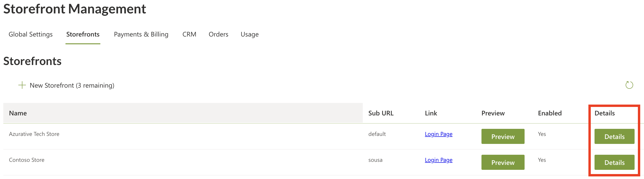Click the plus icon for New Storefront
This screenshot has width=644, height=179.
tap(22, 85)
